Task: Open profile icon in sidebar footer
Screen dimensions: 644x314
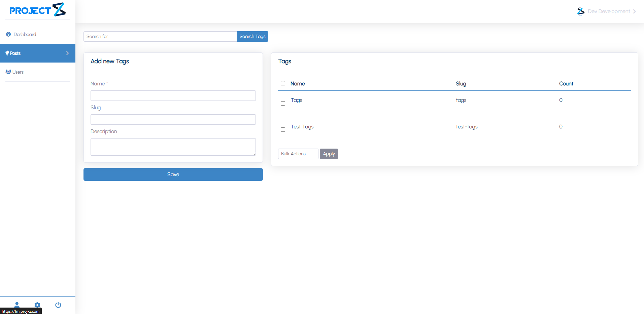Action: 17,305
